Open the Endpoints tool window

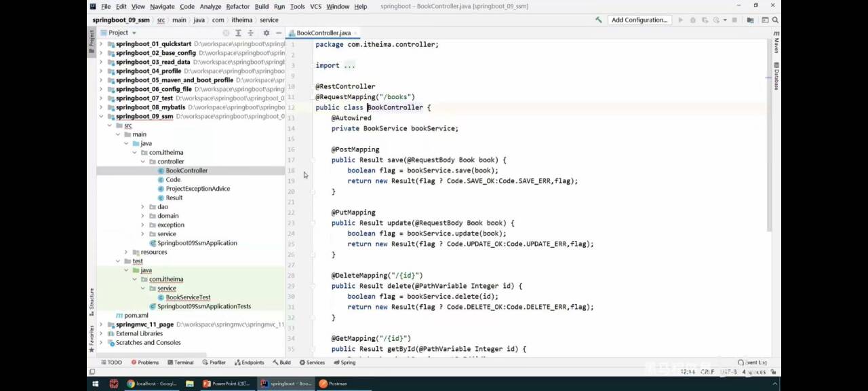click(x=249, y=362)
